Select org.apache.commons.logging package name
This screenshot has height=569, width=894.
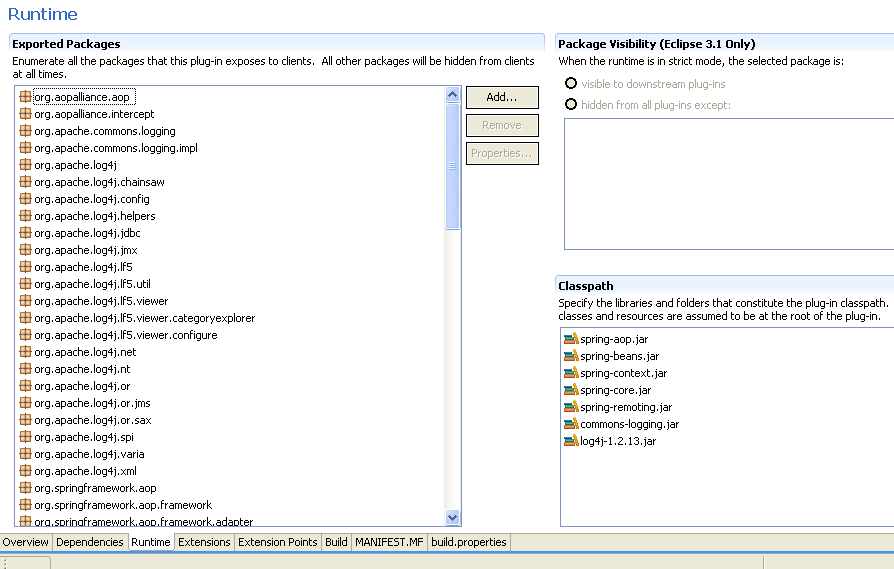105,131
